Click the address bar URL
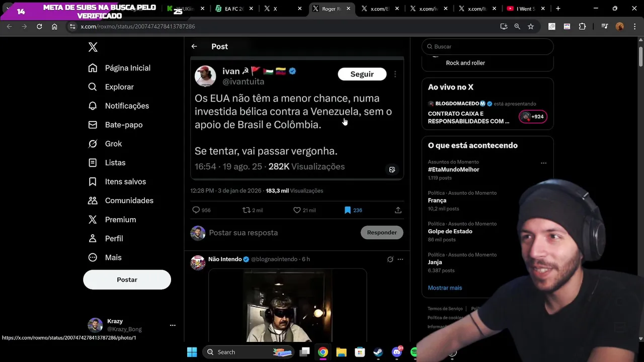 pyautogui.click(x=138, y=26)
